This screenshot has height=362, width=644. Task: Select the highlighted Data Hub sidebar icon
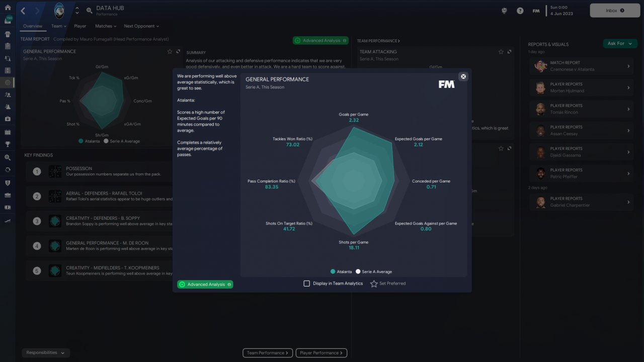pos(8,82)
